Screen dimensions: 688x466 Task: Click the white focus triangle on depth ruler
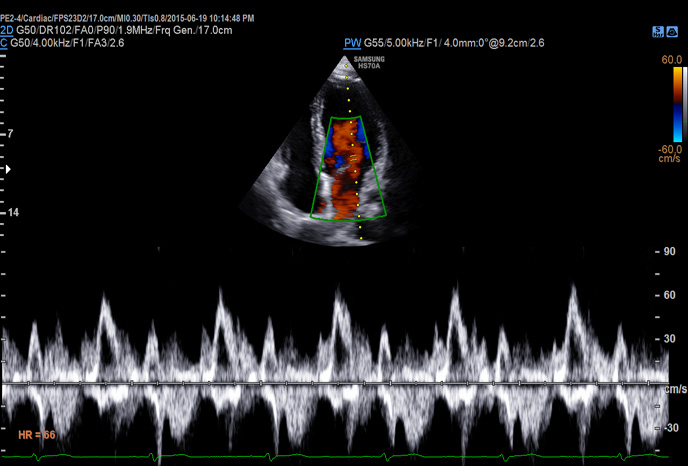pos(8,170)
